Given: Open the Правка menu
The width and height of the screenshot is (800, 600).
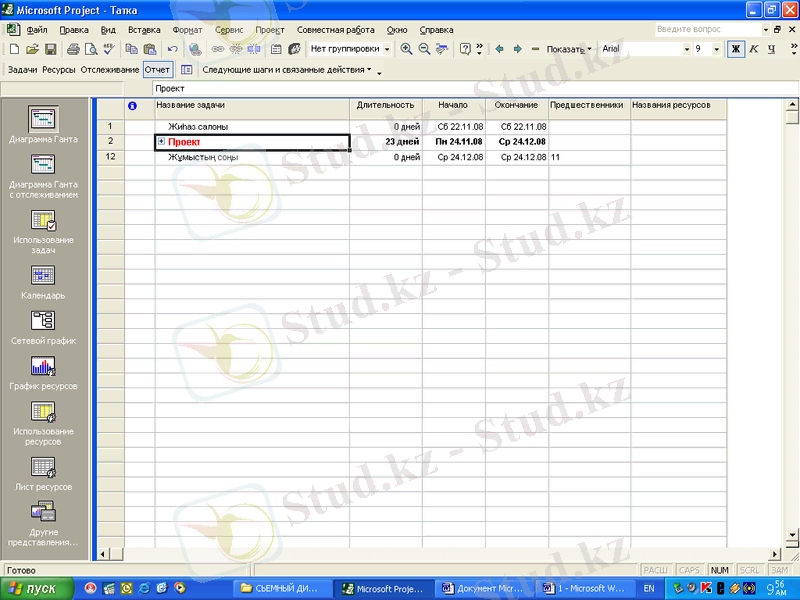Looking at the screenshot, I should [x=74, y=30].
